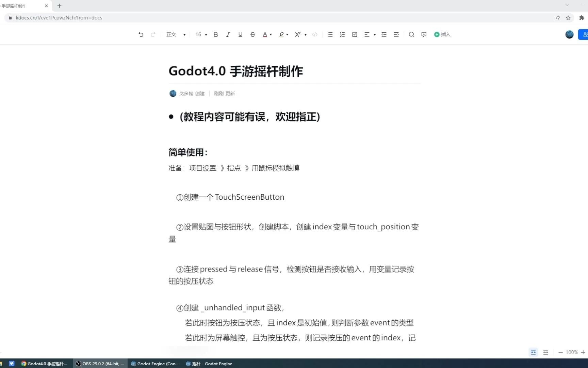Switch to full-width page layout
588x368 pixels.
point(545,352)
